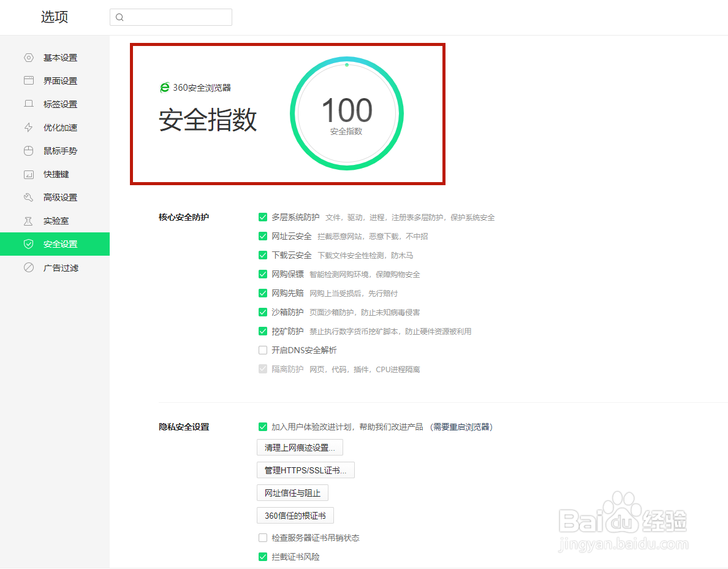Enable 检查服务器证书吊销状态 checkbox

click(x=263, y=537)
